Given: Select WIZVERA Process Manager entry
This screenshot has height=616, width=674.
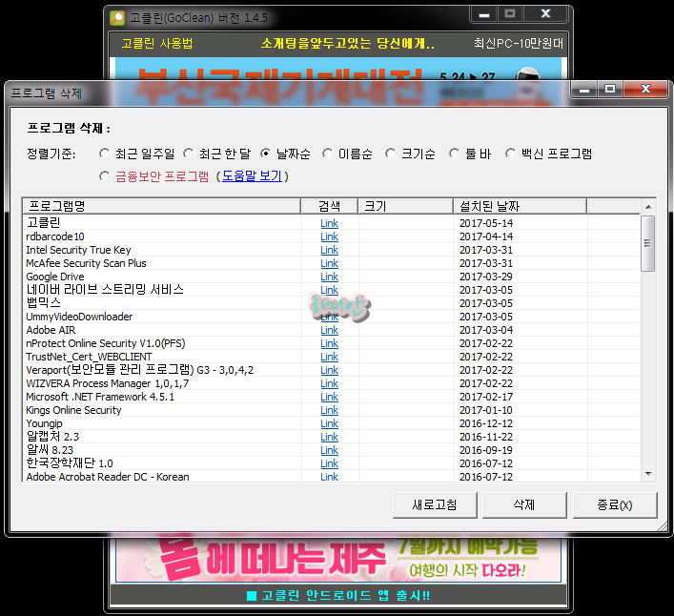Looking at the screenshot, I should (x=107, y=383).
